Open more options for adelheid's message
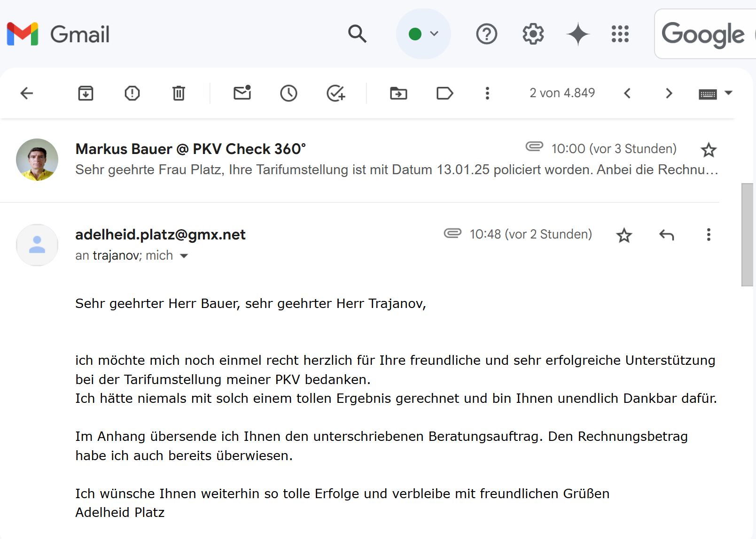This screenshot has height=539, width=756. click(x=709, y=235)
